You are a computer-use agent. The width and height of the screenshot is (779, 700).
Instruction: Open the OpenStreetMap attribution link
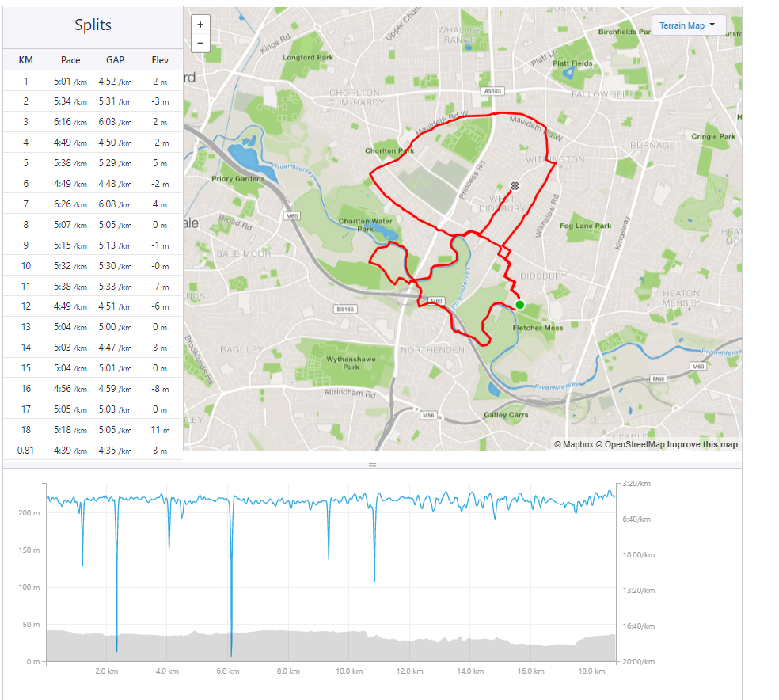pyautogui.click(x=630, y=444)
